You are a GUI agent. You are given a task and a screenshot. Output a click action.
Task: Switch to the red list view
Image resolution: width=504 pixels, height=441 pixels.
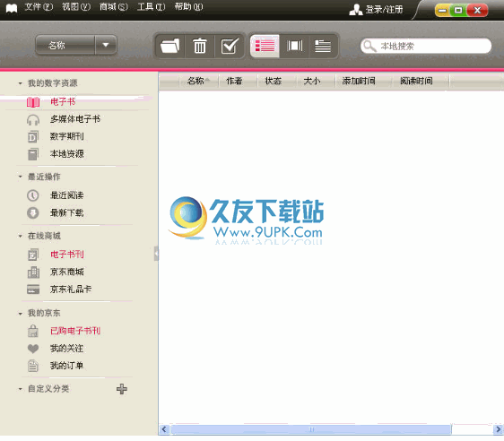click(265, 46)
